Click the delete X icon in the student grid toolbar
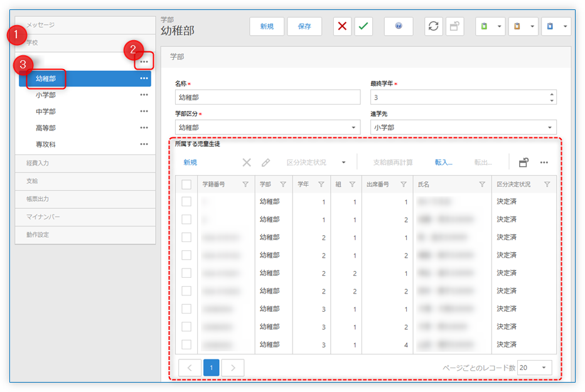 (x=247, y=162)
